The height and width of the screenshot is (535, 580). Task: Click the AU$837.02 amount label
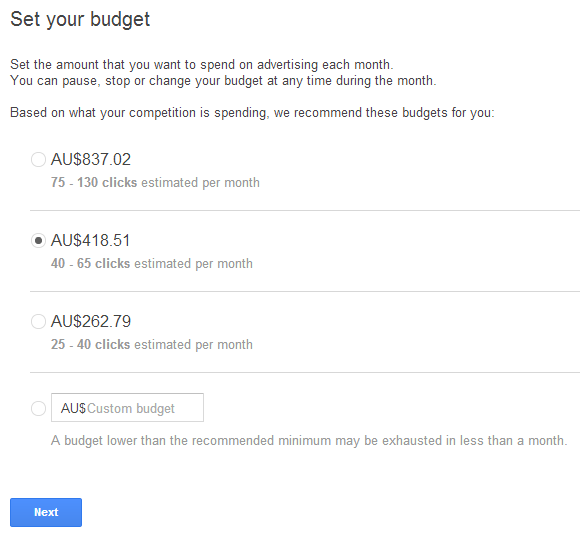pyautogui.click(x=91, y=159)
